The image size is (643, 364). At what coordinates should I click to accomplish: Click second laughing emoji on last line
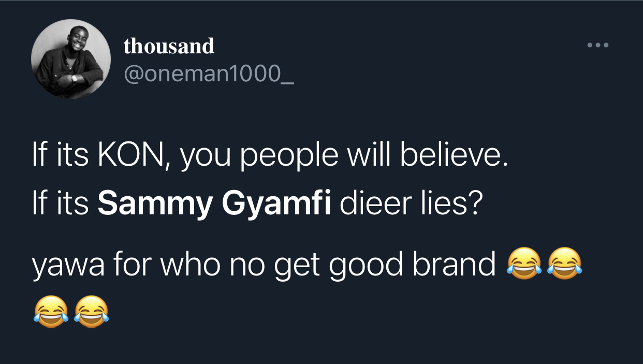pyautogui.click(x=92, y=311)
